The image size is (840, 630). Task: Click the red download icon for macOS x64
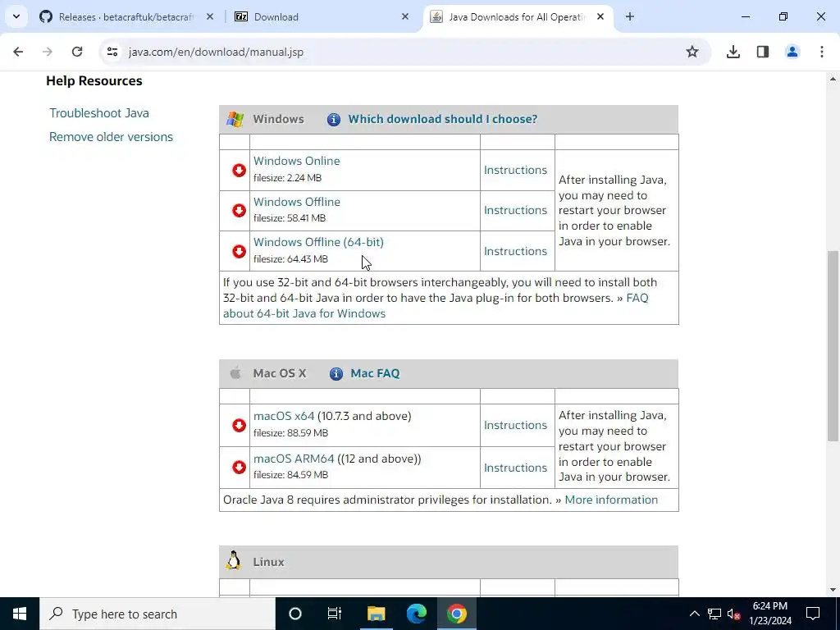point(239,426)
